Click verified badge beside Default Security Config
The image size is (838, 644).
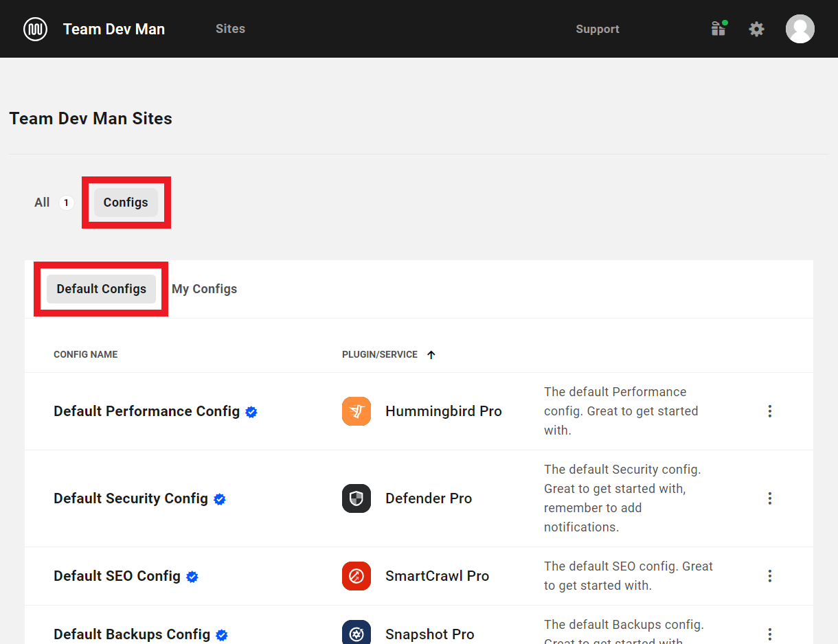[x=220, y=499]
